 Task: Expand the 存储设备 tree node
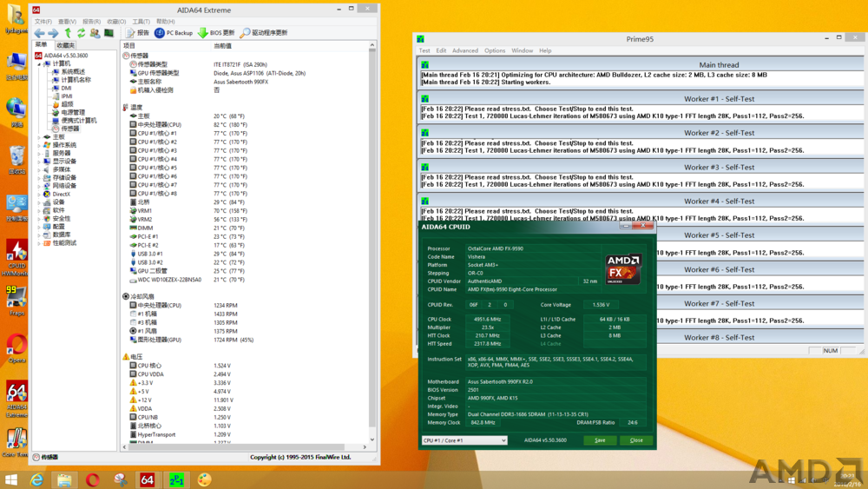(x=39, y=178)
